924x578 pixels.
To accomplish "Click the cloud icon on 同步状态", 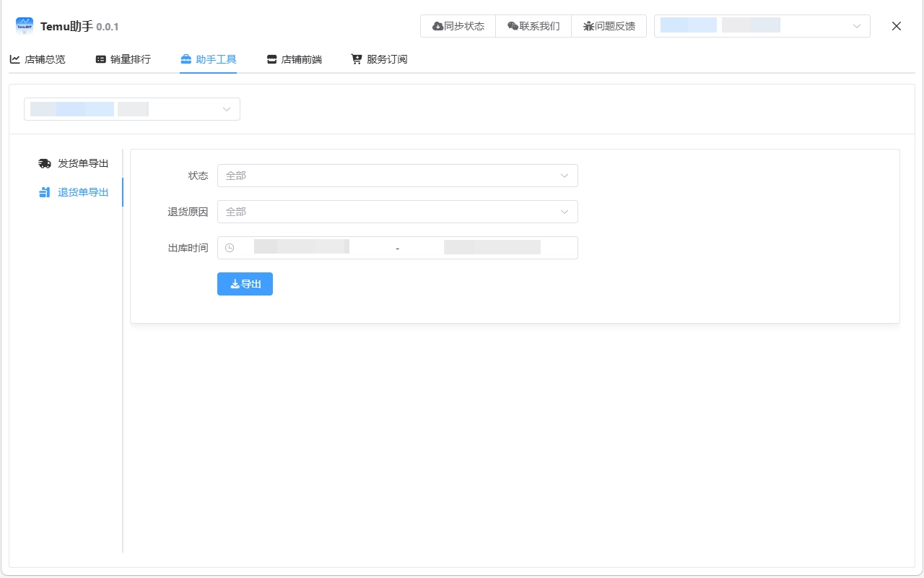I will tap(437, 25).
